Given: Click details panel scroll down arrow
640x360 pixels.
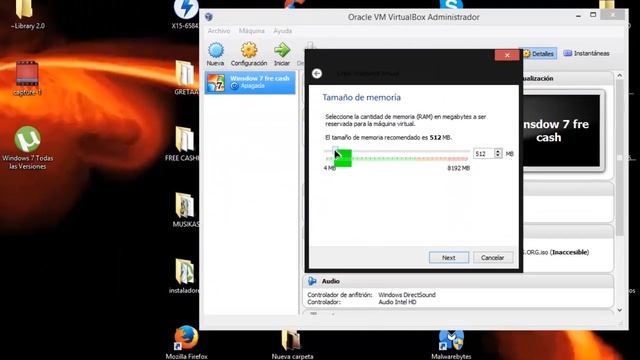Looking at the screenshot, I should click(620, 310).
